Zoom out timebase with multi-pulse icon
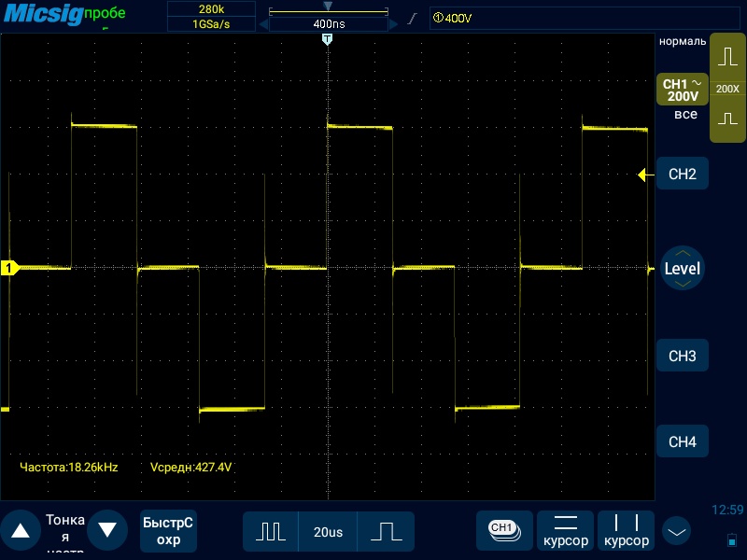The height and width of the screenshot is (560, 747). [x=271, y=531]
